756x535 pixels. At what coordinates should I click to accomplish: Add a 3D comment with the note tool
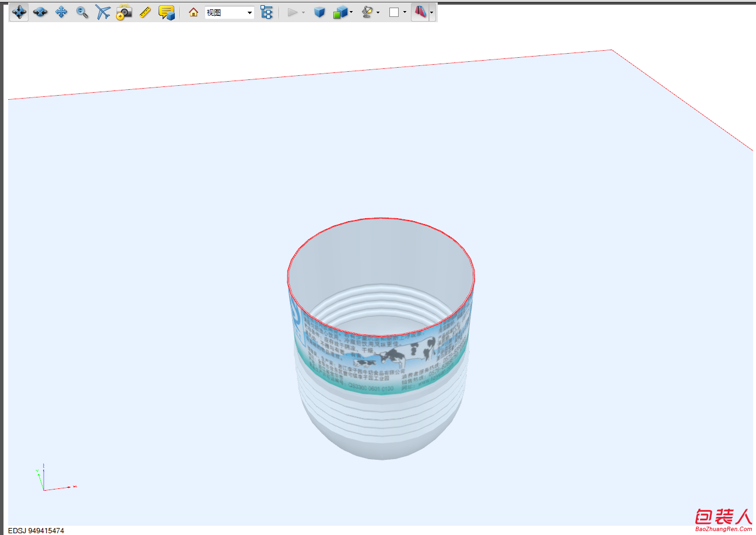167,12
